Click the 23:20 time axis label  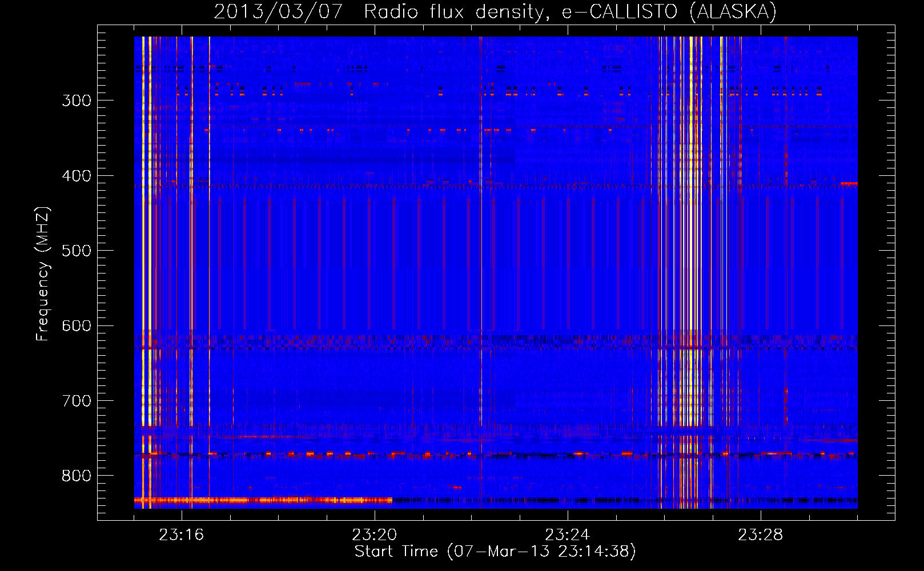[374, 535]
